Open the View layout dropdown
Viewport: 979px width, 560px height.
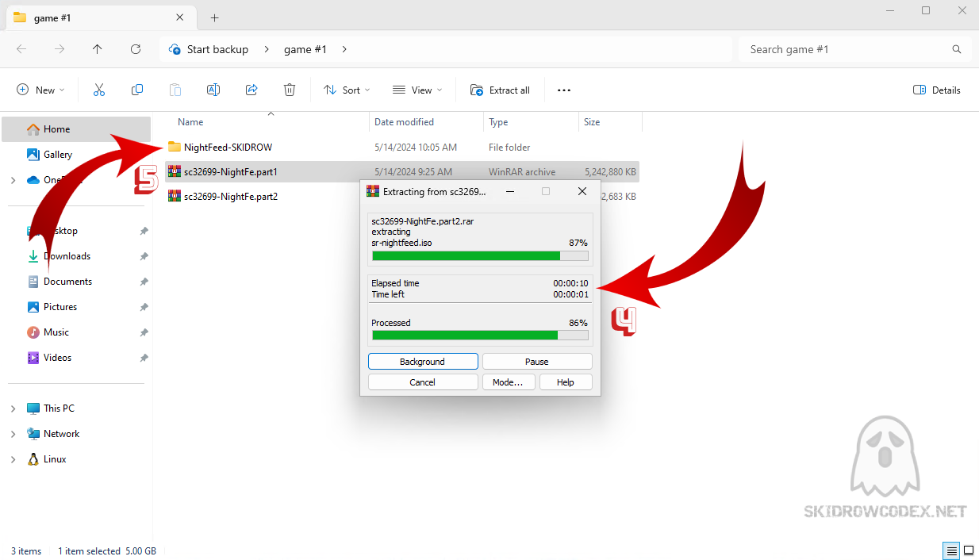pos(417,90)
